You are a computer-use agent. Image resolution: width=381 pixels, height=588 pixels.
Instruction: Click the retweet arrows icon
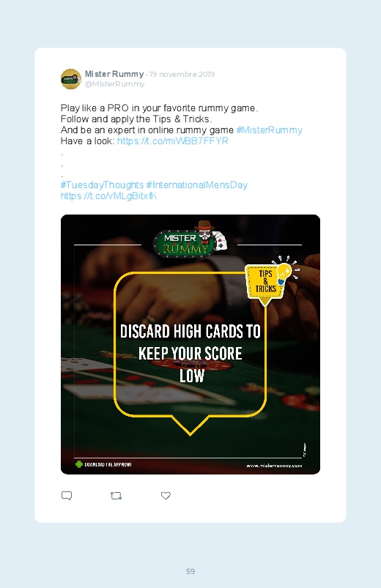pos(116,496)
